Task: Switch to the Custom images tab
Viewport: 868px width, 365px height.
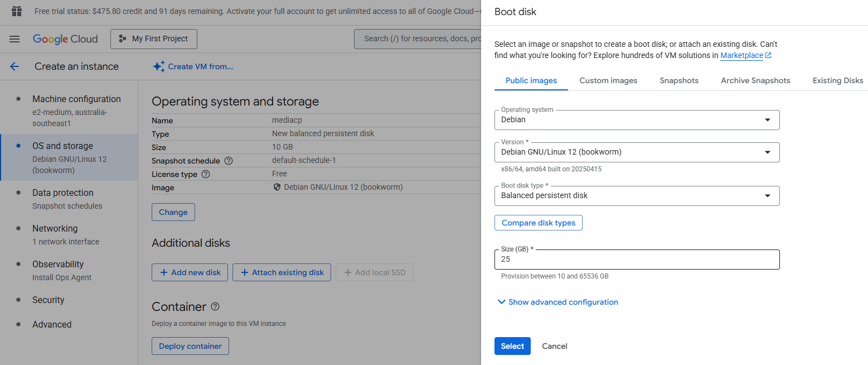Action: click(608, 80)
